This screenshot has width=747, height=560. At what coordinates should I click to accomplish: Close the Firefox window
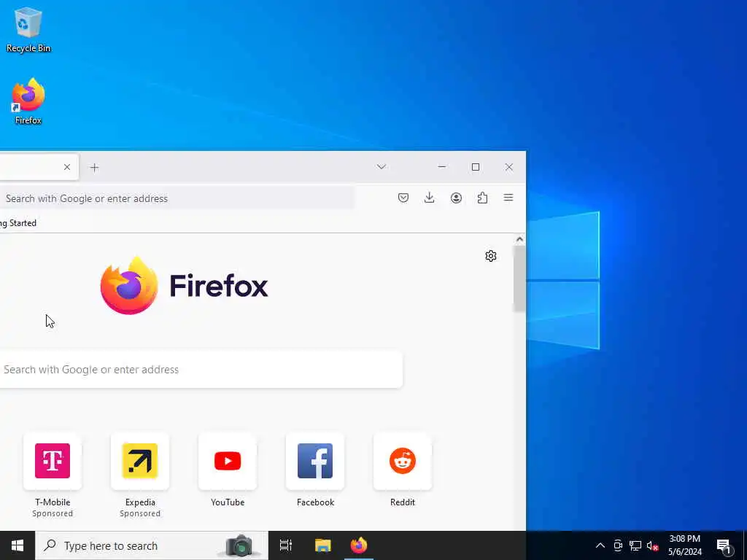pyautogui.click(x=508, y=167)
